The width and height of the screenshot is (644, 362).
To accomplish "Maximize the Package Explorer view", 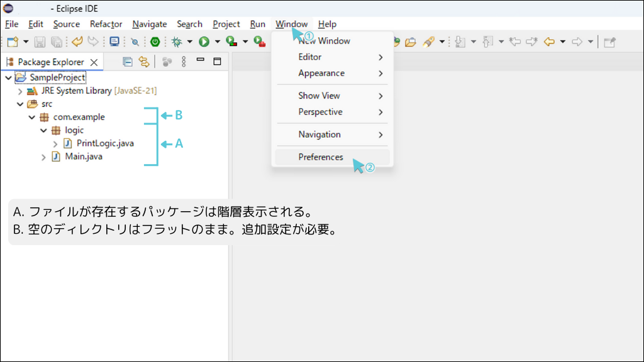I will [x=217, y=62].
